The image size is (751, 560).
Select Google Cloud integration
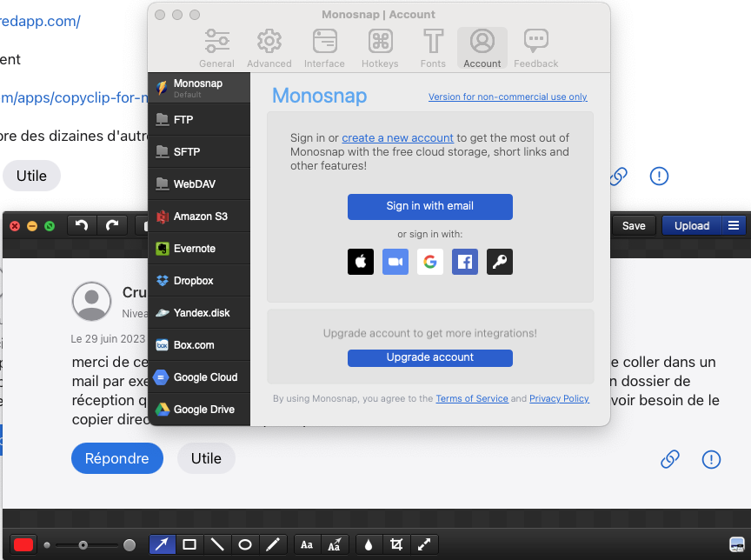[x=199, y=377]
